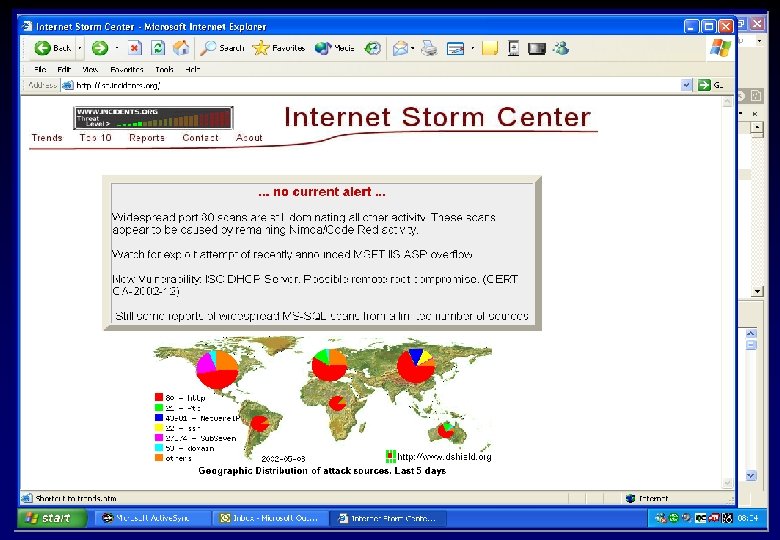Open the Top 10 link
The height and width of the screenshot is (540, 780).
tap(96, 138)
